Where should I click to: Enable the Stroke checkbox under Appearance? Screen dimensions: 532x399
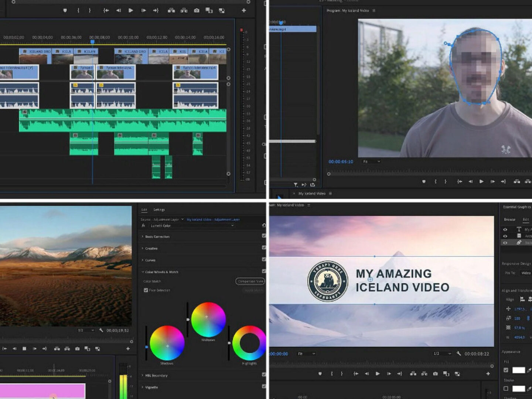tap(506, 389)
